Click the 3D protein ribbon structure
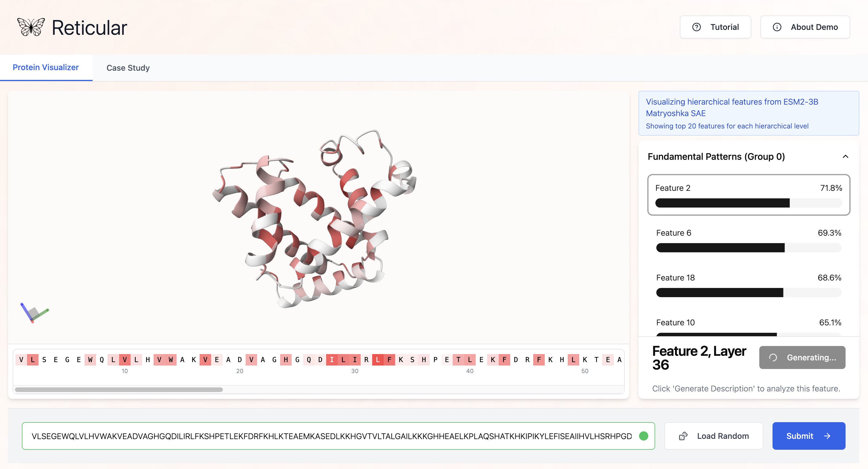This screenshot has height=469, width=868. [x=314, y=219]
